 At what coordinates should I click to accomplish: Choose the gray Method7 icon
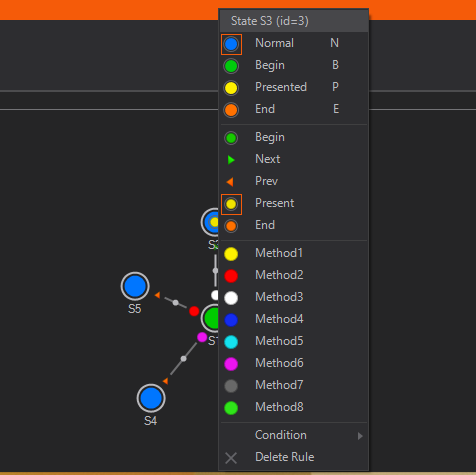pos(231,386)
